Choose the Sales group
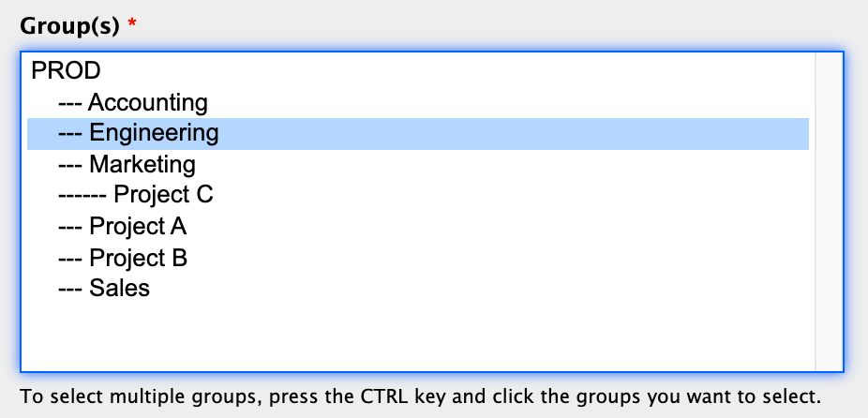The height and width of the screenshot is (418, 868). tap(418, 289)
